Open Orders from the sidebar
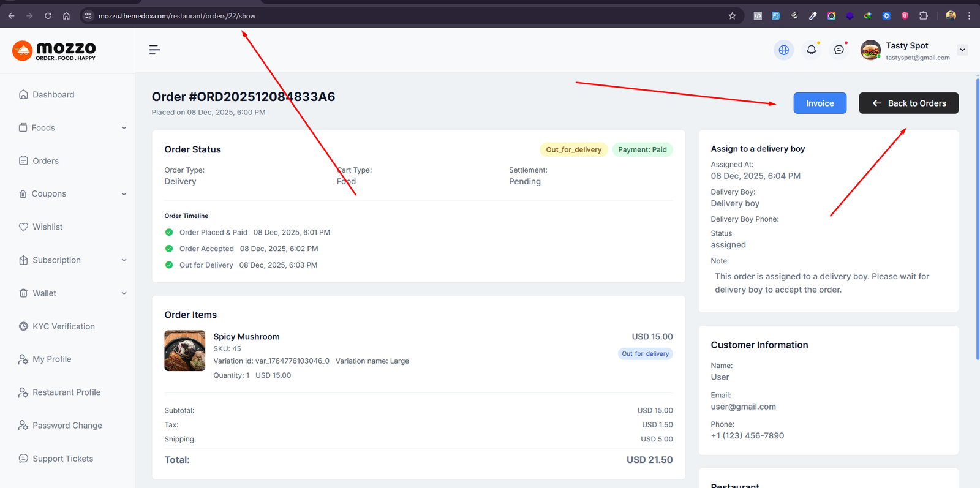 coord(45,161)
